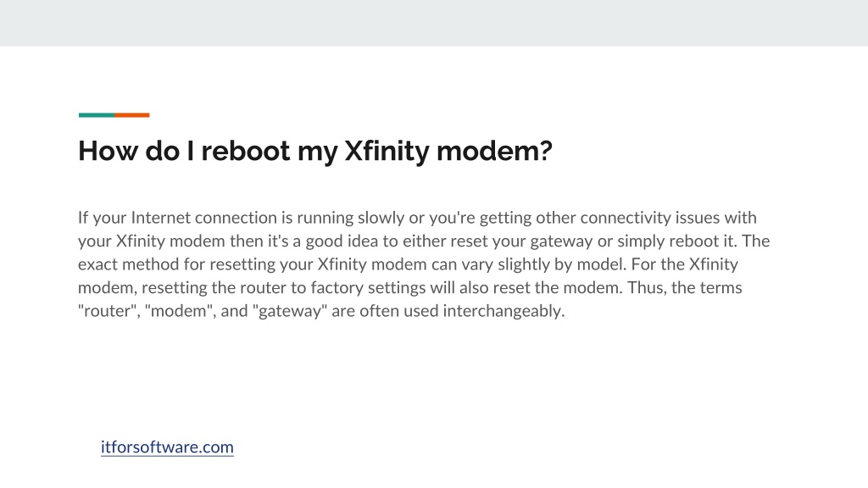Screen dimensions: 868x488
Task: Click the word "Xfinity" in the heading
Action: click(x=387, y=151)
